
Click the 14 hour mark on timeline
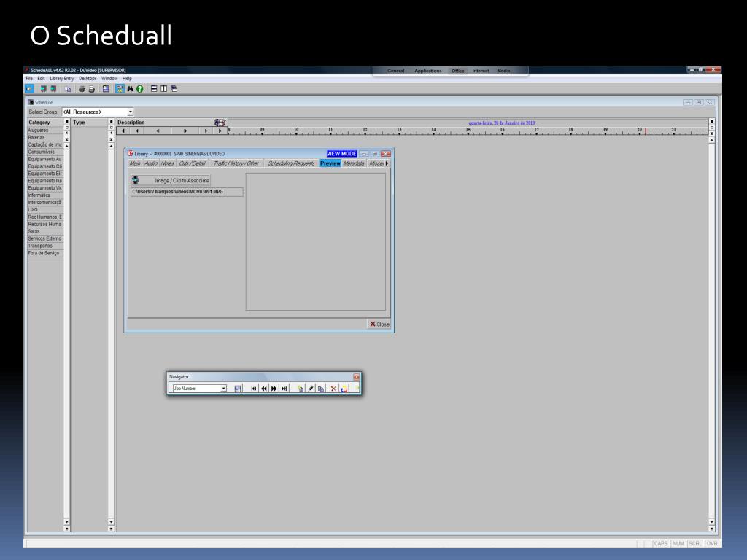click(433, 131)
